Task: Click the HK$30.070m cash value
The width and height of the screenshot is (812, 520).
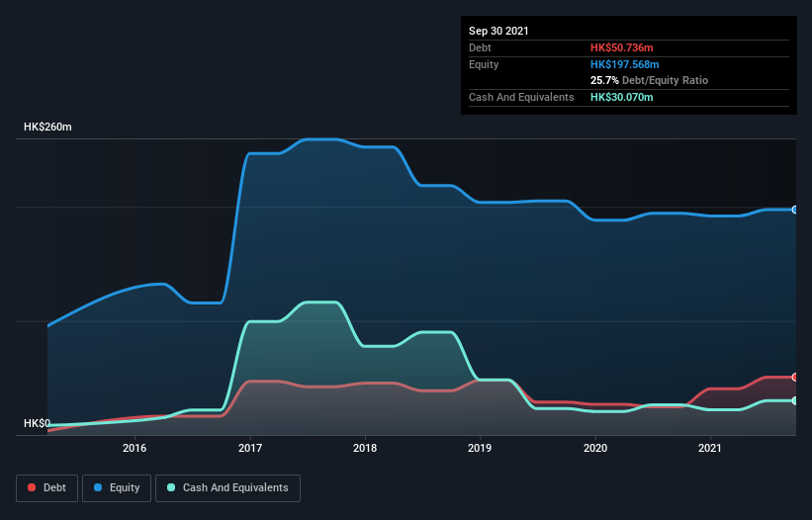Action: coord(621,97)
